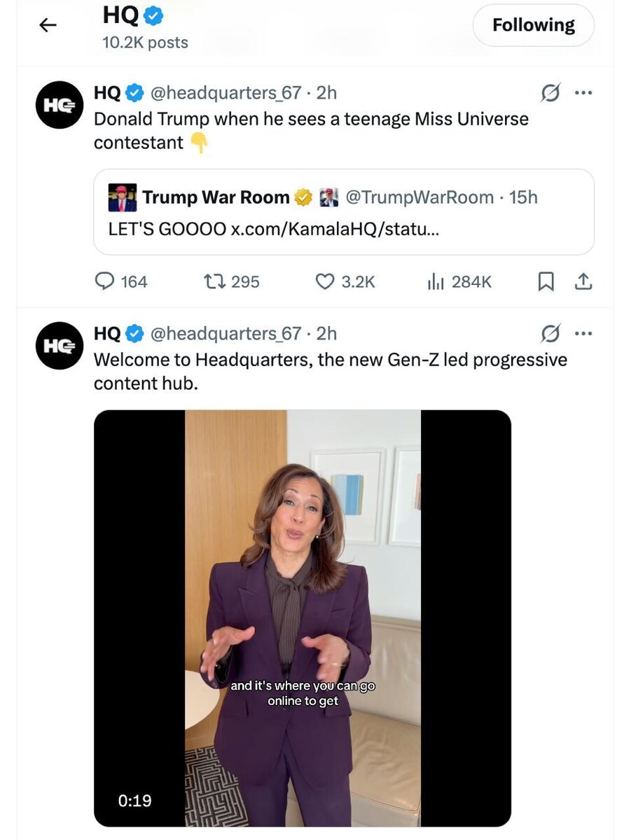Play the Headquarters welcome video
The width and height of the screenshot is (624, 840).
coord(303,618)
